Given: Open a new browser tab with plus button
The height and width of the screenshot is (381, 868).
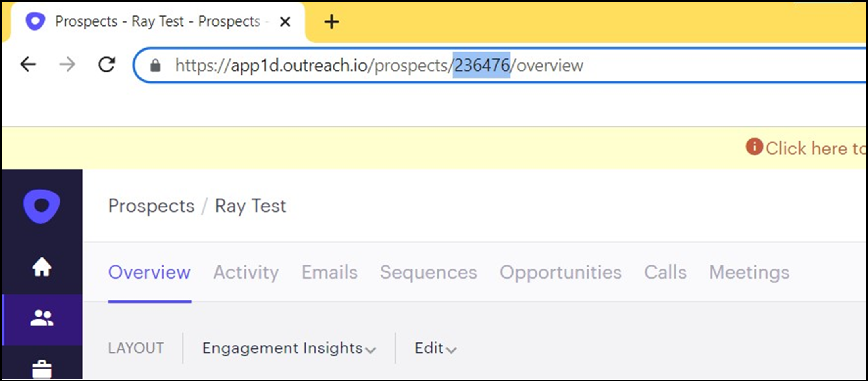Looking at the screenshot, I should (x=331, y=22).
